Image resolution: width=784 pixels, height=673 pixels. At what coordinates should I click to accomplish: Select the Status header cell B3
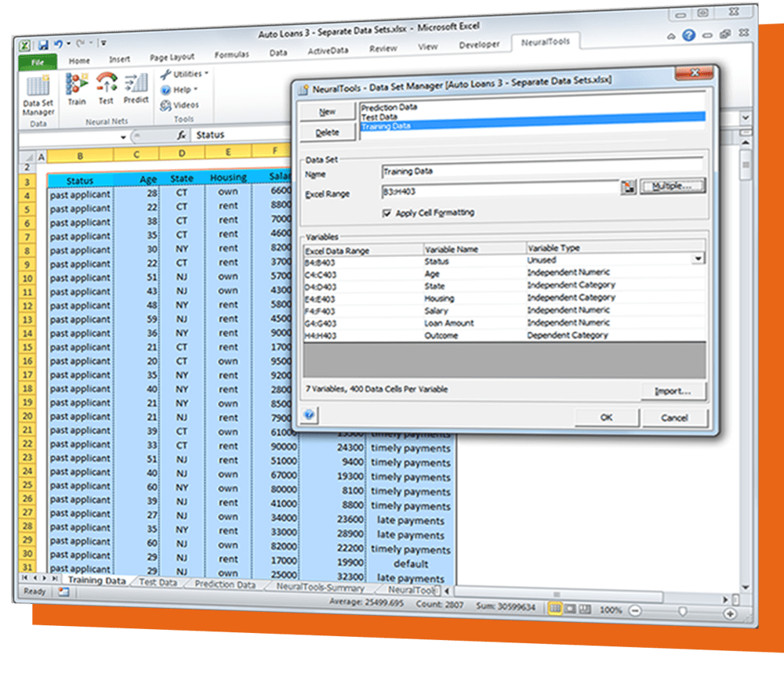tap(80, 180)
